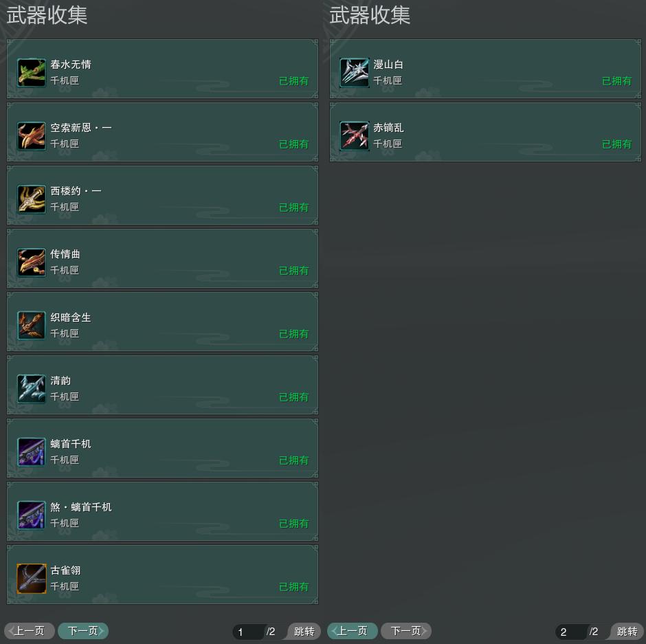
Task: Select the 螭首千机 purple weapon icon
Action: pos(32,452)
